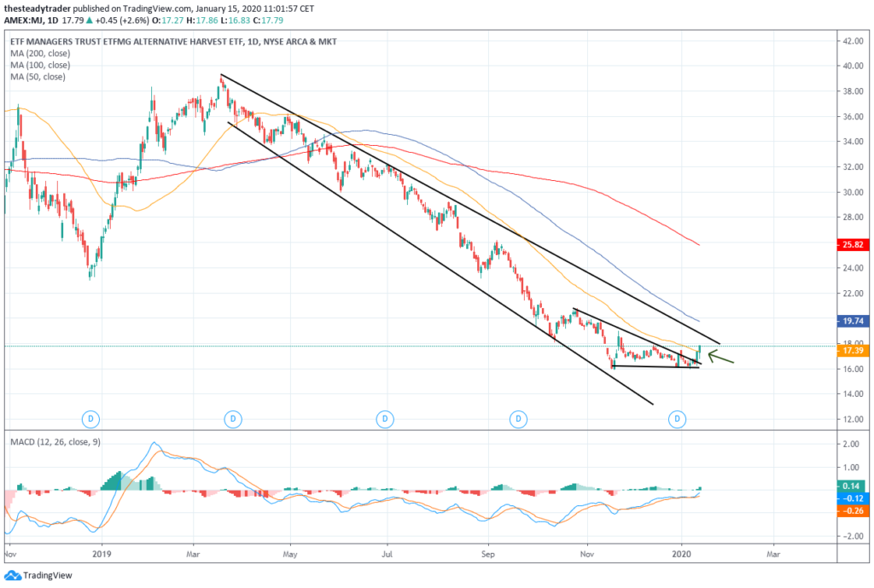Select the MACD (12, 26, close, 9) label
874x588 pixels.
point(55,442)
